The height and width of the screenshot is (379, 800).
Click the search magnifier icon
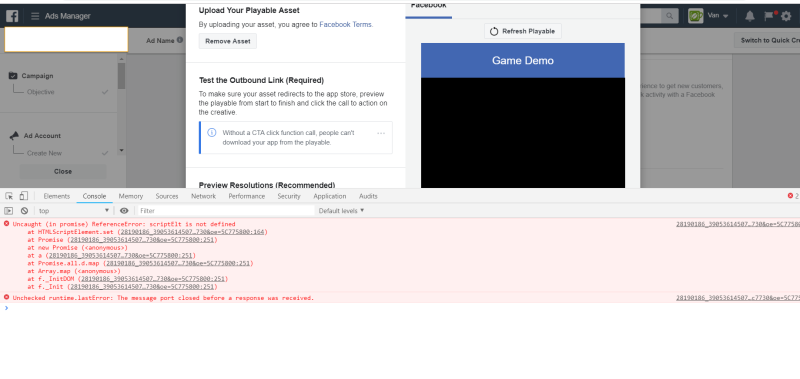[669, 16]
